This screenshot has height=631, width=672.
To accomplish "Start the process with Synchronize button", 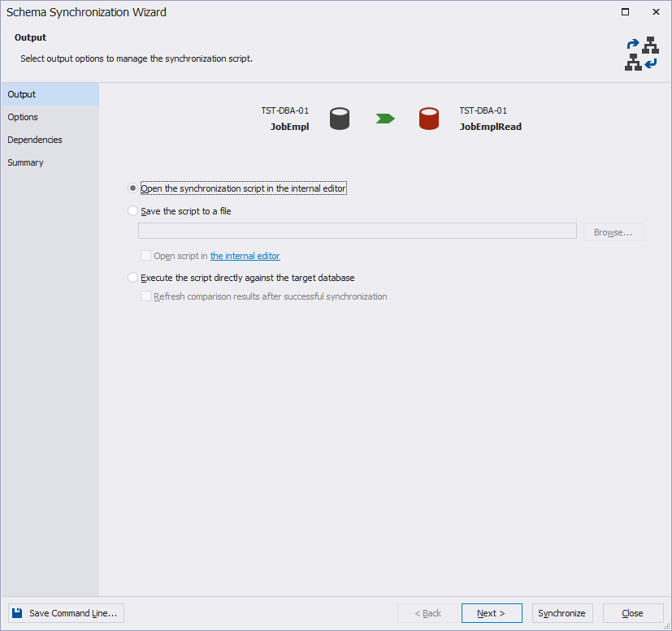I will click(562, 613).
